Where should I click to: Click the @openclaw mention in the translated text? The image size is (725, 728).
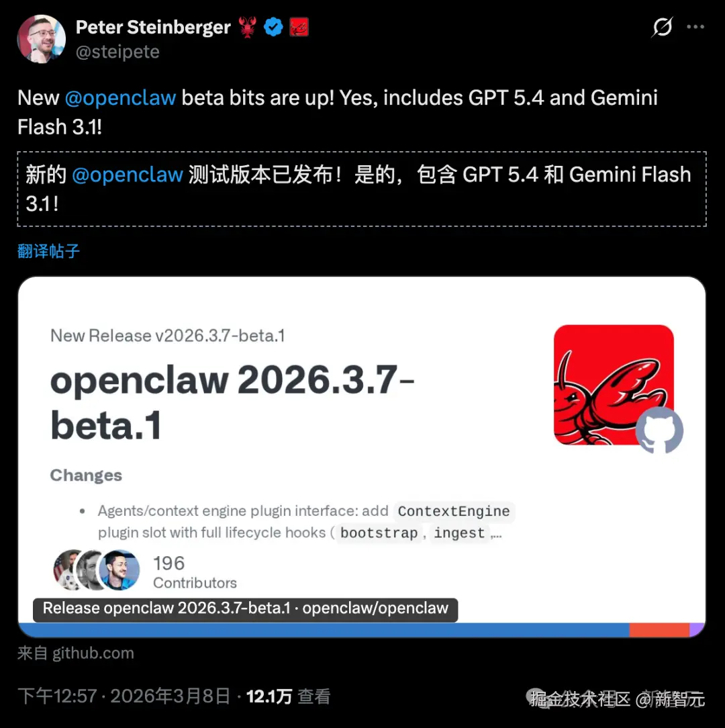click(x=128, y=175)
